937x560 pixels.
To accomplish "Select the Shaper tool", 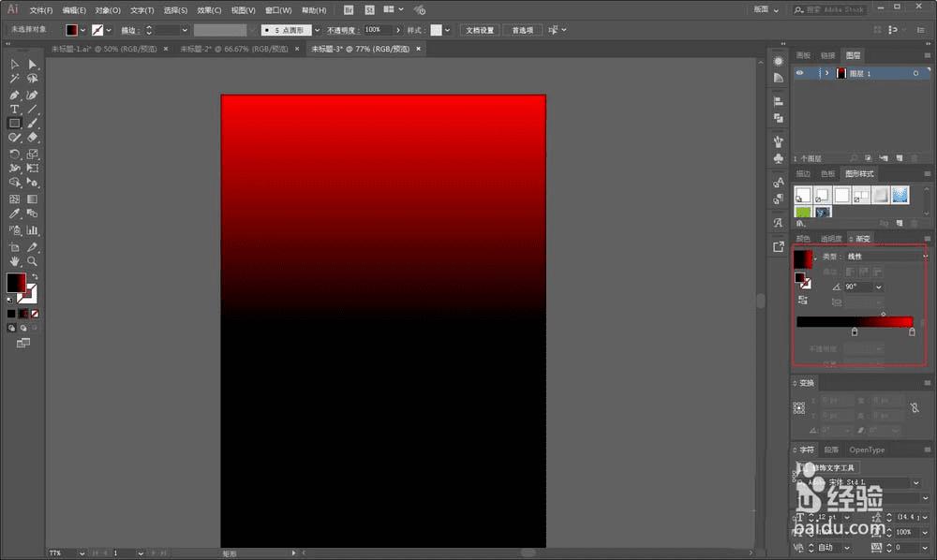I will [14, 138].
